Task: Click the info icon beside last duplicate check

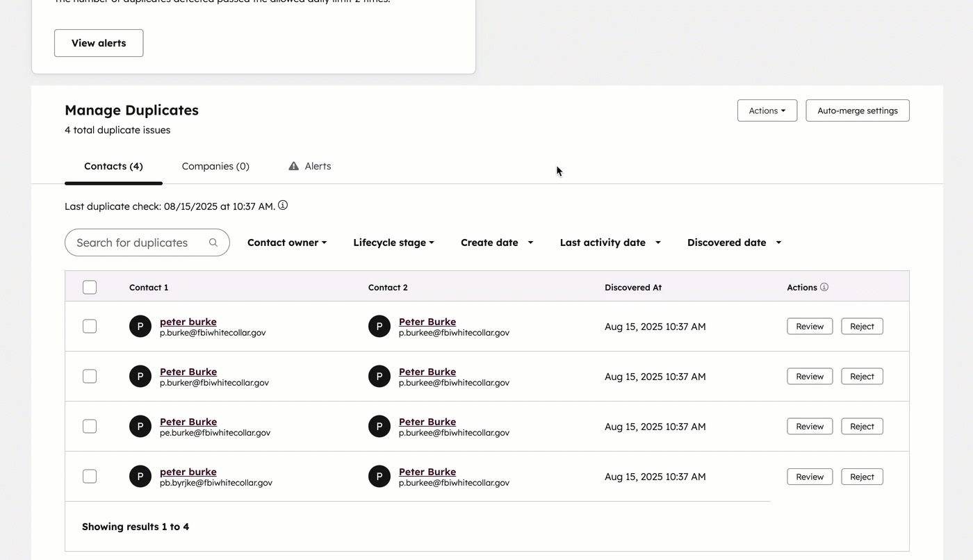Action: click(283, 205)
